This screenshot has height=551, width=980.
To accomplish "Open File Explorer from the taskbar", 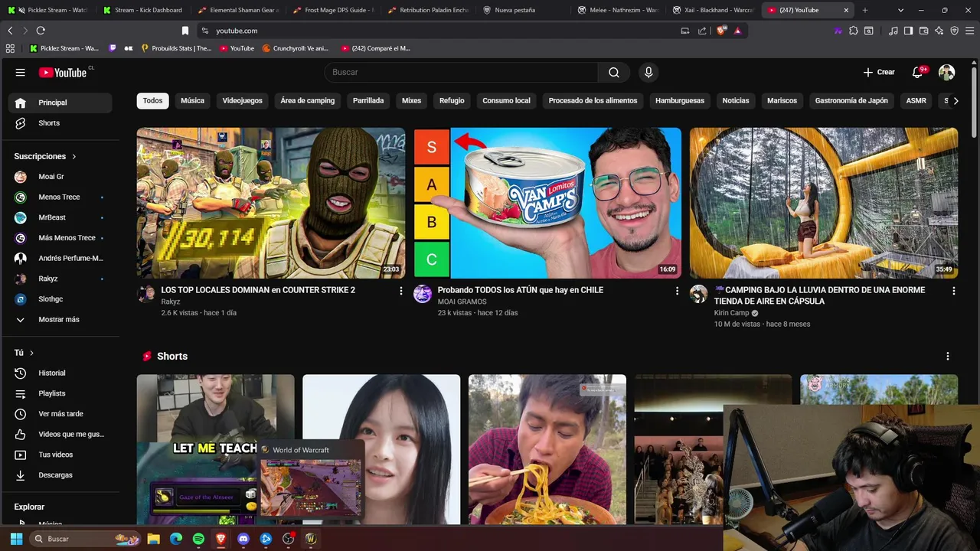I will point(153,539).
